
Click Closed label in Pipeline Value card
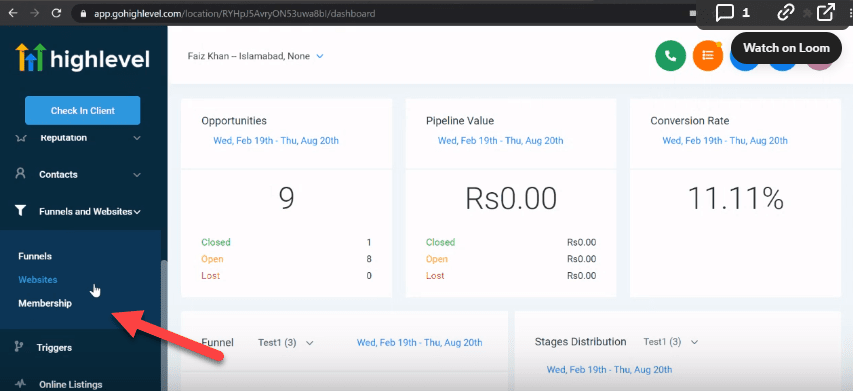click(x=441, y=242)
